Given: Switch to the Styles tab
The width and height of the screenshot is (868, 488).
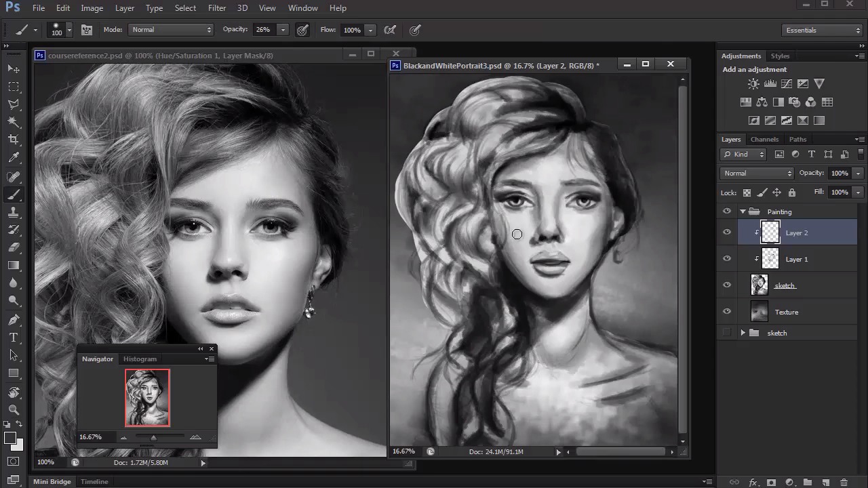Looking at the screenshot, I should pos(780,56).
